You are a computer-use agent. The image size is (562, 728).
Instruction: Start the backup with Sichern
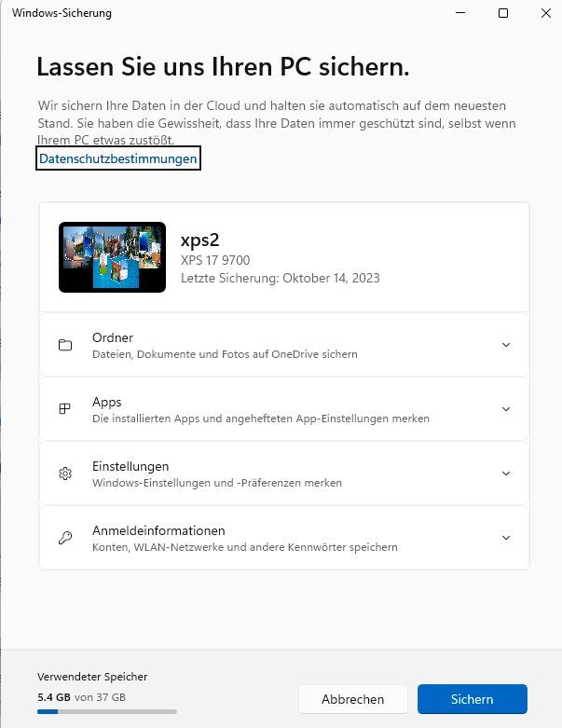click(x=472, y=699)
